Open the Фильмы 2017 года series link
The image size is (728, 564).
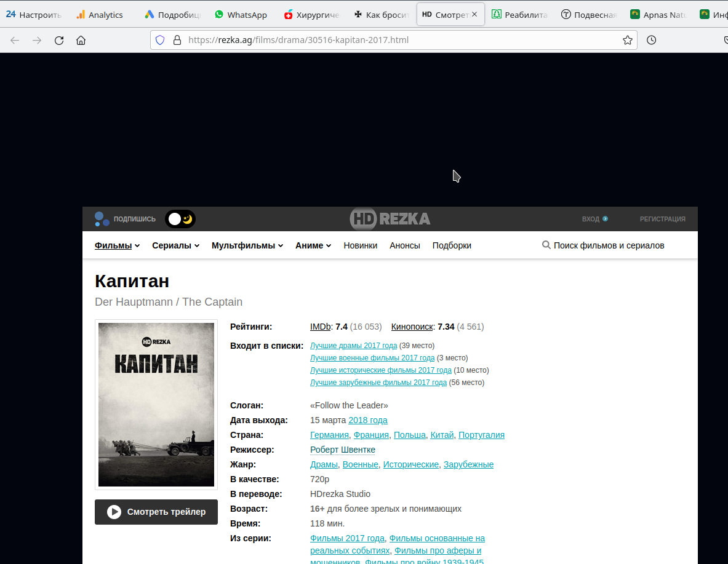pyautogui.click(x=347, y=538)
